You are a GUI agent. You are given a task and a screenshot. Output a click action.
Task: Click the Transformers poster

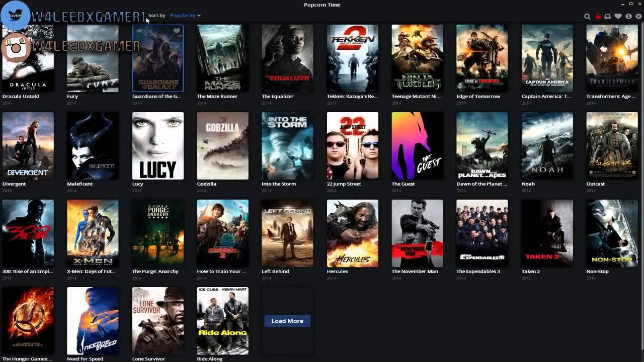tap(612, 58)
